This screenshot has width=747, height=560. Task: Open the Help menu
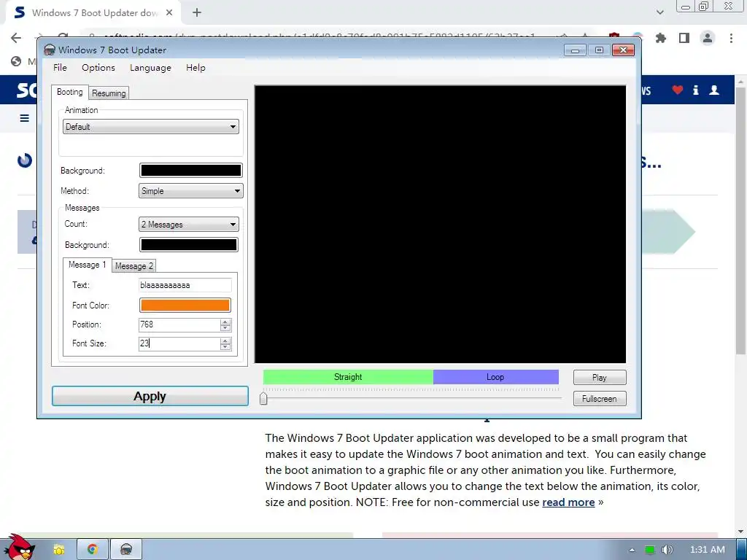click(196, 68)
